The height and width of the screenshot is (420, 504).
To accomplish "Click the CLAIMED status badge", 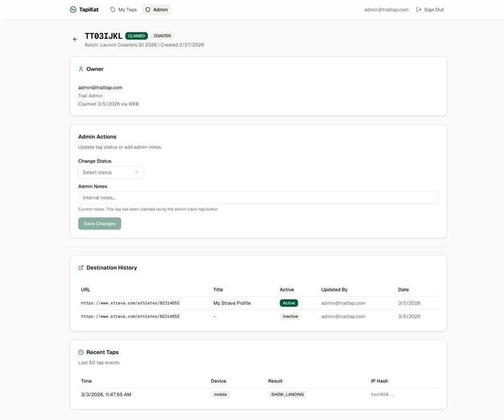I will [x=136, y=36].
